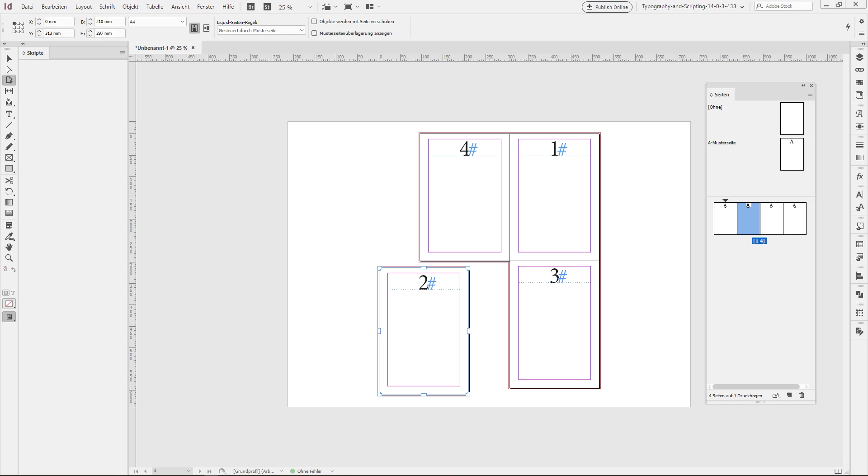Reset default fill and stroke
Viewport: 868px width, 476px height.
pyautogui.click(x=5, y=269)
